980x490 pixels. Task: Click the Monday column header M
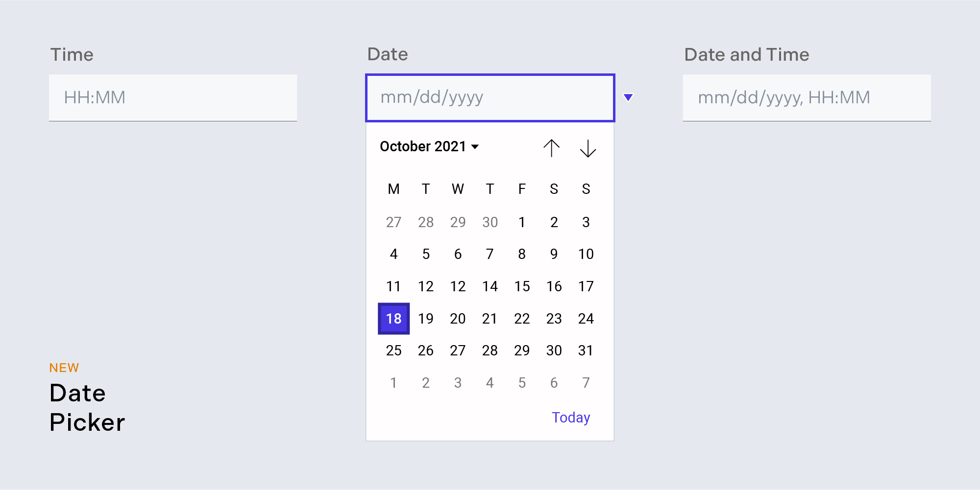pyautogui.click(x=393, y=189)
